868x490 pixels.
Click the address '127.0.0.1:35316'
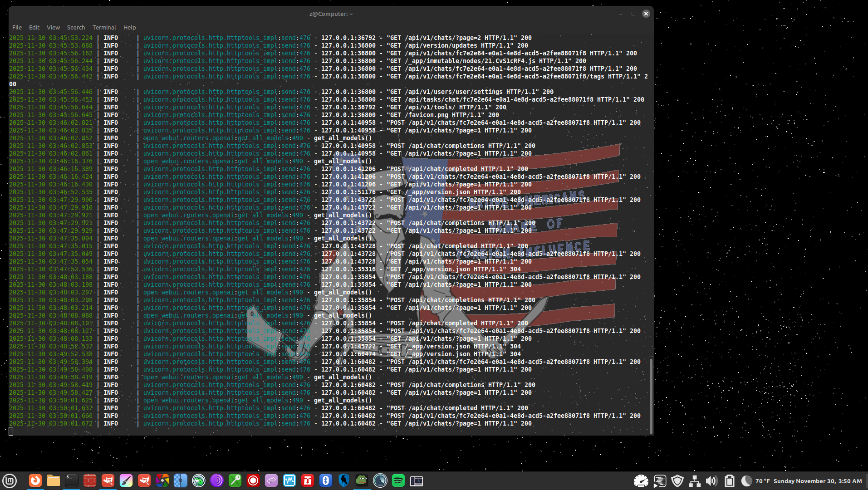pyautogui.click(x=348, y=269)
